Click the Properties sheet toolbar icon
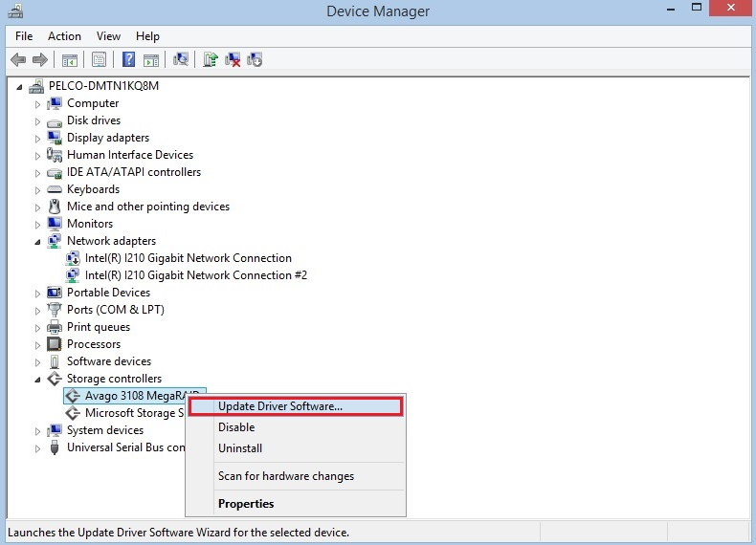This screenshot has height=545, width=756. 99,59
